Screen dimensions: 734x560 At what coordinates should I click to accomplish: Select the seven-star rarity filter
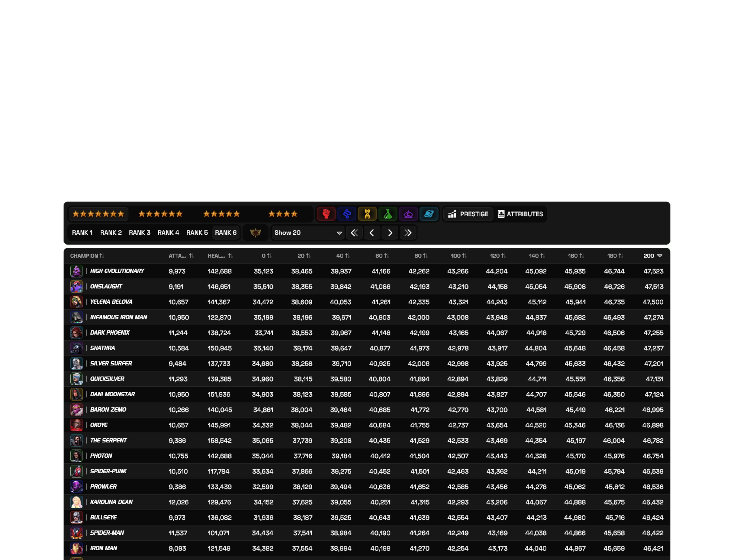pos(98,214)
